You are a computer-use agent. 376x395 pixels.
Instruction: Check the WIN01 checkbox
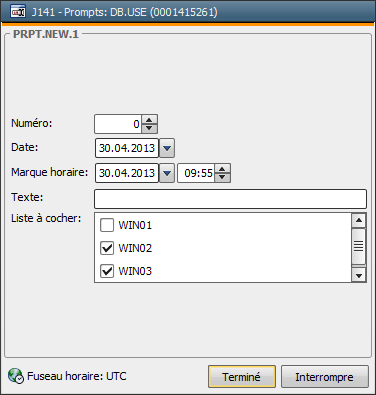pos(107,225)
